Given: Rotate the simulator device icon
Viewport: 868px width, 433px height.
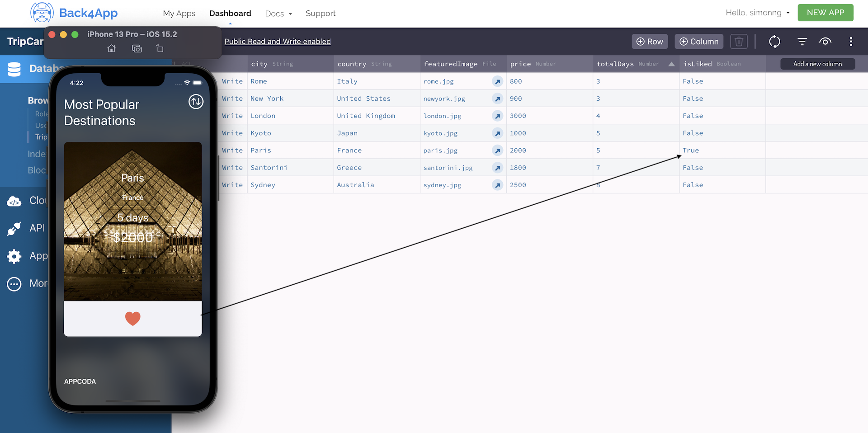Looking at the screenshot, I should pyautogui.click(x=160, y=48).
